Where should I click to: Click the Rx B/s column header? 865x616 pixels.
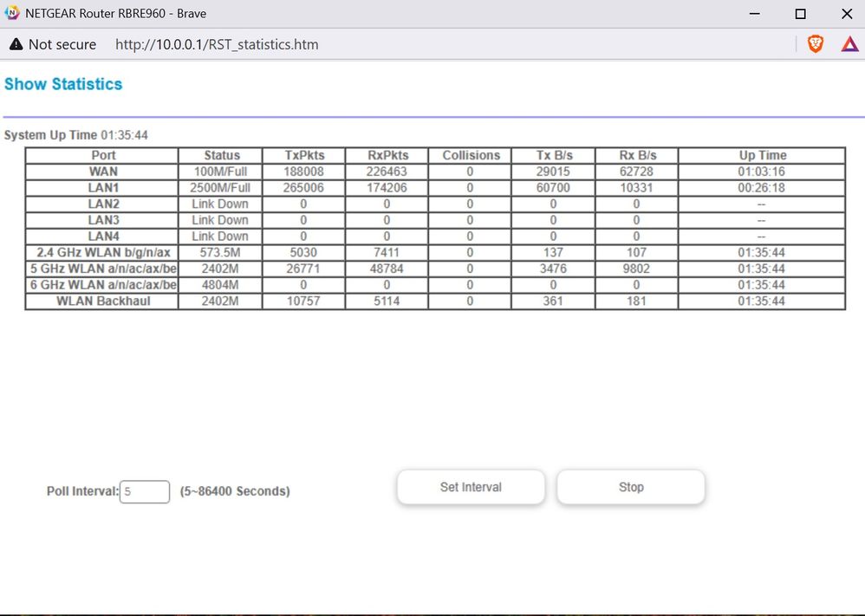(x=638, y=156)
